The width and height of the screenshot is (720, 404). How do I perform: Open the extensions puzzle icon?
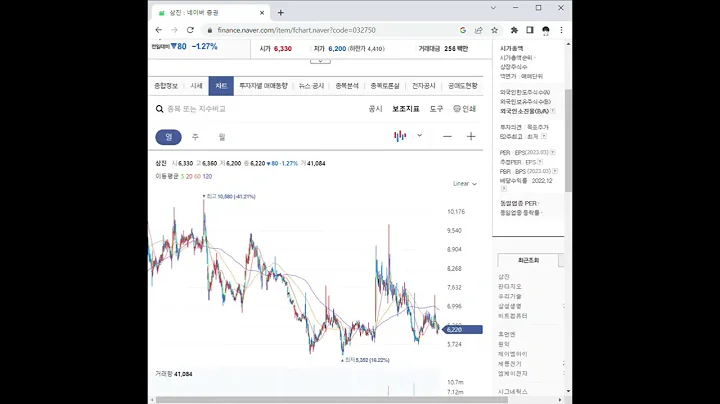(x=514, y=30)
